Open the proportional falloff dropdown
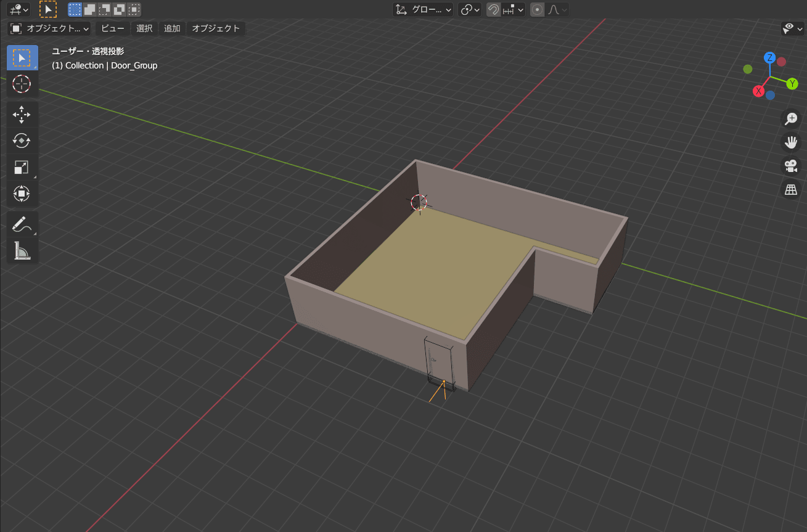The image size is (807, 532). (x=557, y=9)
